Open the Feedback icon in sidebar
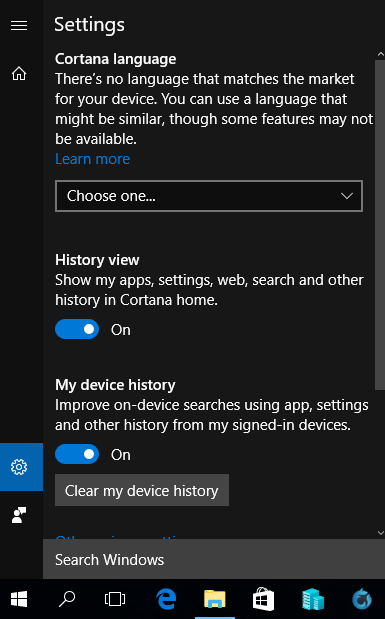 [19, 515]
